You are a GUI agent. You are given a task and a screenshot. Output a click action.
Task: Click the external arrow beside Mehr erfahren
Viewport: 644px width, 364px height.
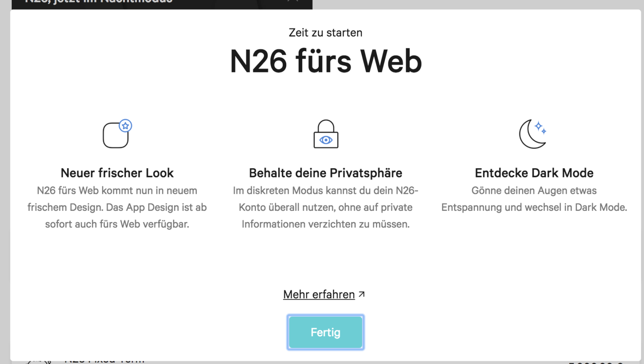pyautogui.click(x=362, y=294)
